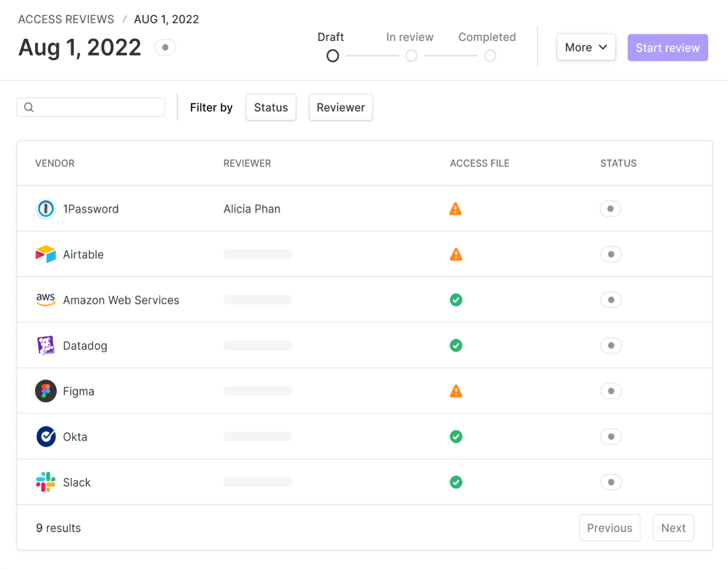
Task: Click the Datadog row status indicator
Action: 611,345
